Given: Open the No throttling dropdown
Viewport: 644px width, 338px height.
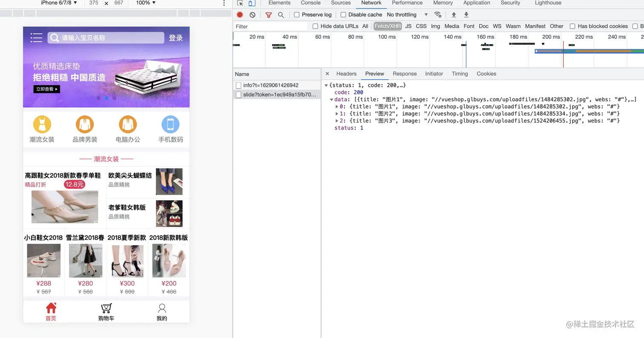Looking at the screenshot, I should [407, 14].
